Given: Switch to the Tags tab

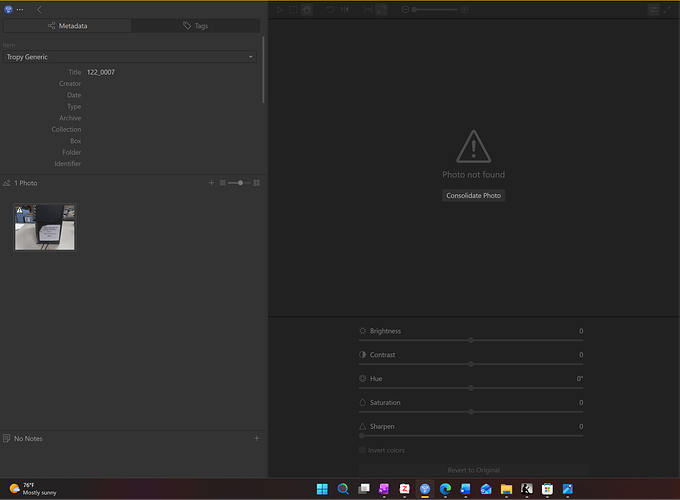Looking at the screenshot, I should (x=196, y=26).
